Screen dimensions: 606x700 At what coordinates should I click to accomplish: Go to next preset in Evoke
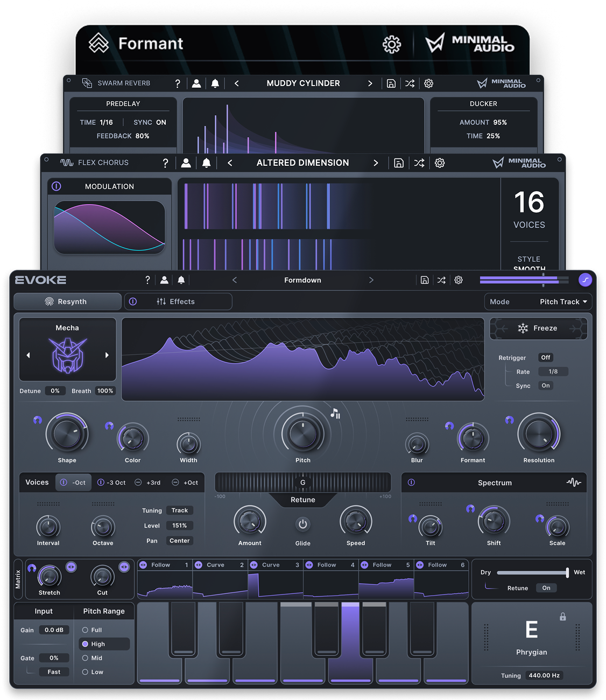(x=371, y=280)
